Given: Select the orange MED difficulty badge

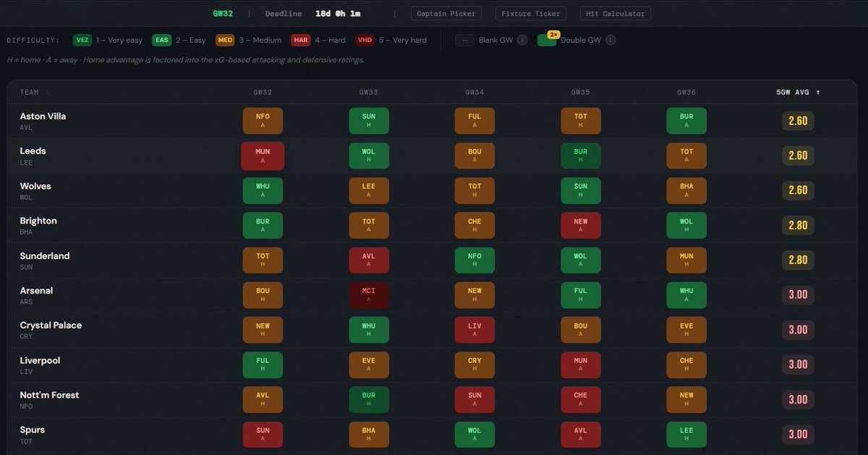Looking at the screenshot, I should [x=225, y=41].
